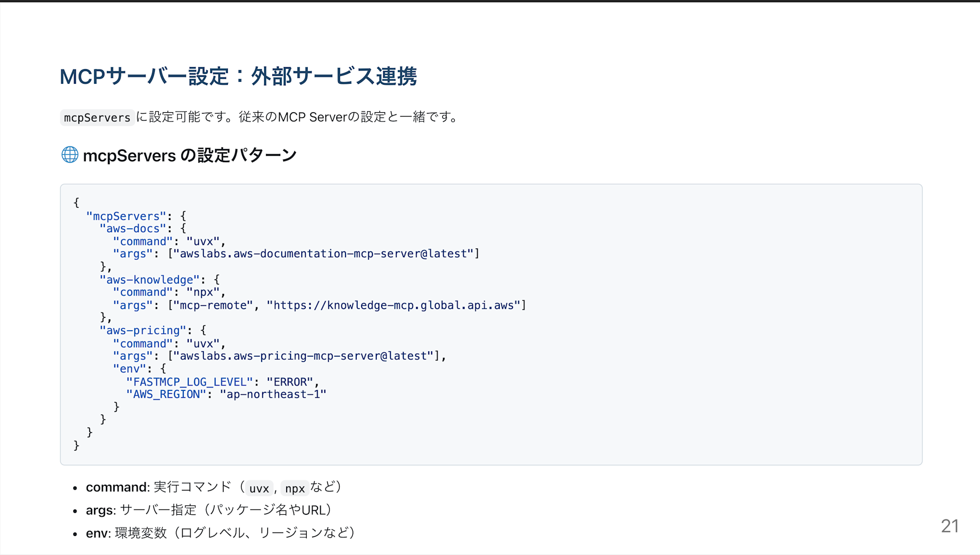980x555 pixels.
Task: Click the "mcp-remote" argument string
Action: [x=213, y=305]
